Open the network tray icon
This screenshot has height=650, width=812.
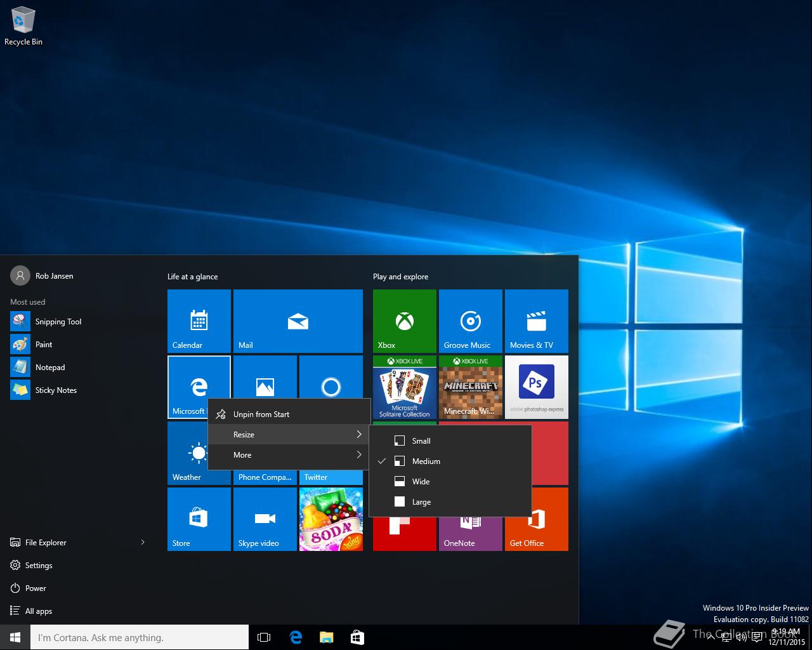[725, 637]
